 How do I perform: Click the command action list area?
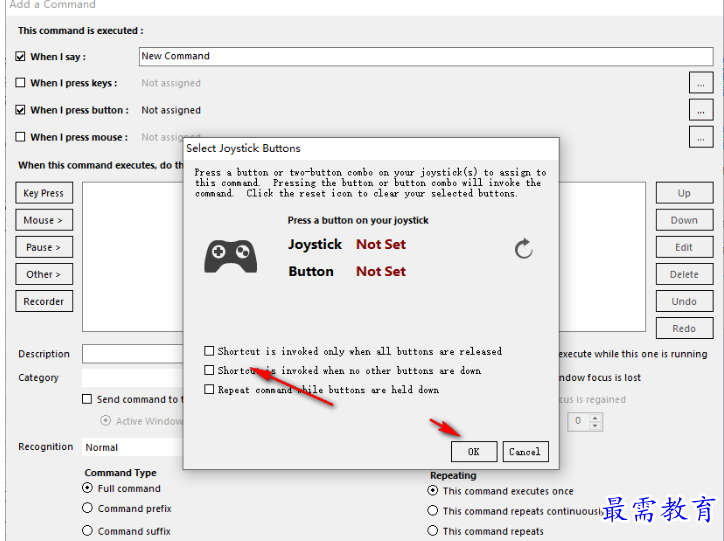click(x=133, y=257)
